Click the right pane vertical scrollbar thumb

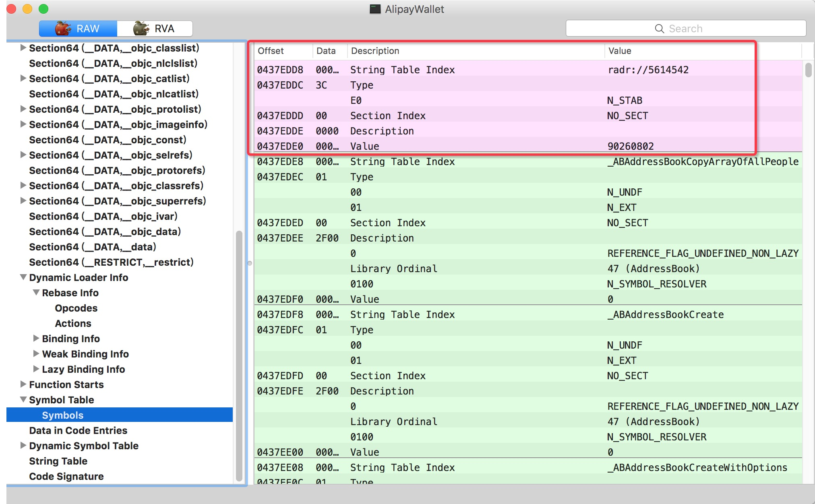(x=808, y=70)
